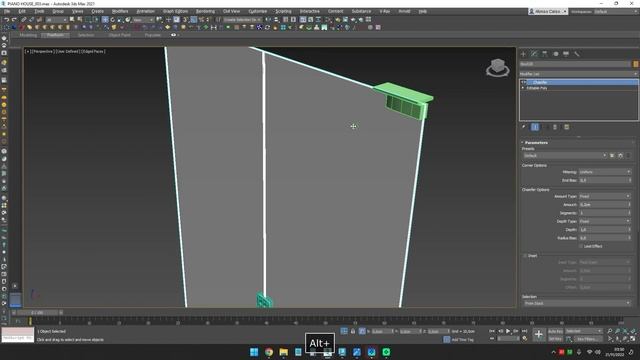Click Save Preset icon next to Presets
The width and height of the screenshot is (640, 360).
click(x=612, y=156)
